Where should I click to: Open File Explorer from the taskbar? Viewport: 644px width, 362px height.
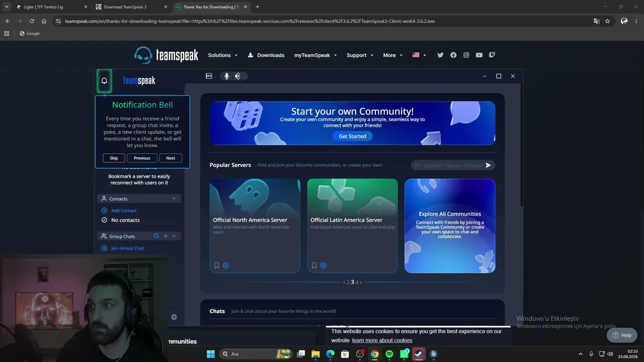pyautogui.click(x=315, y=354)
